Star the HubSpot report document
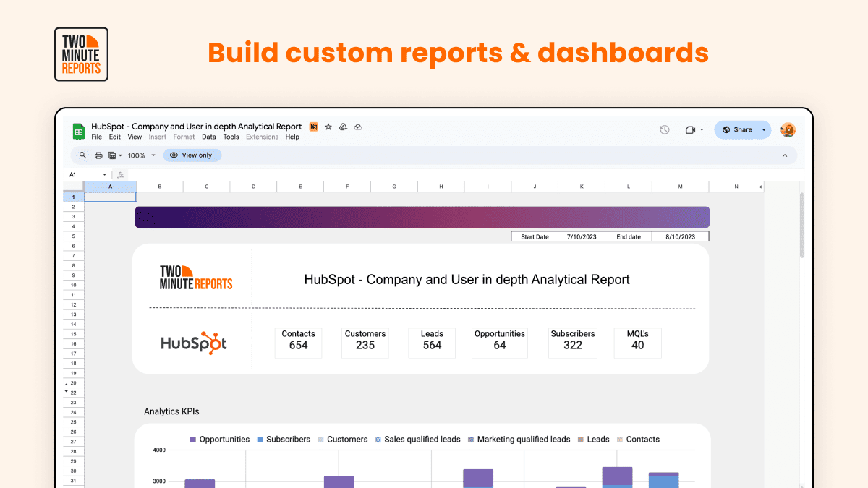 pos(328,127)
